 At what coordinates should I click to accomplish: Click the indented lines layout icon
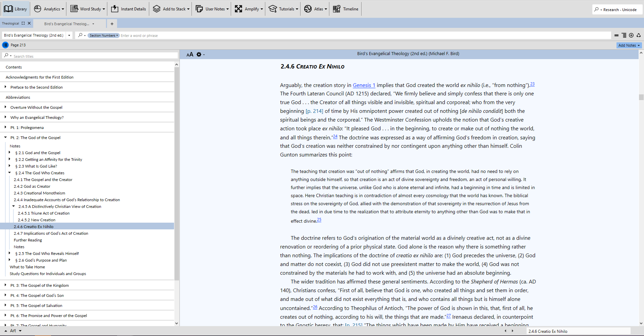tap(624, 35)
